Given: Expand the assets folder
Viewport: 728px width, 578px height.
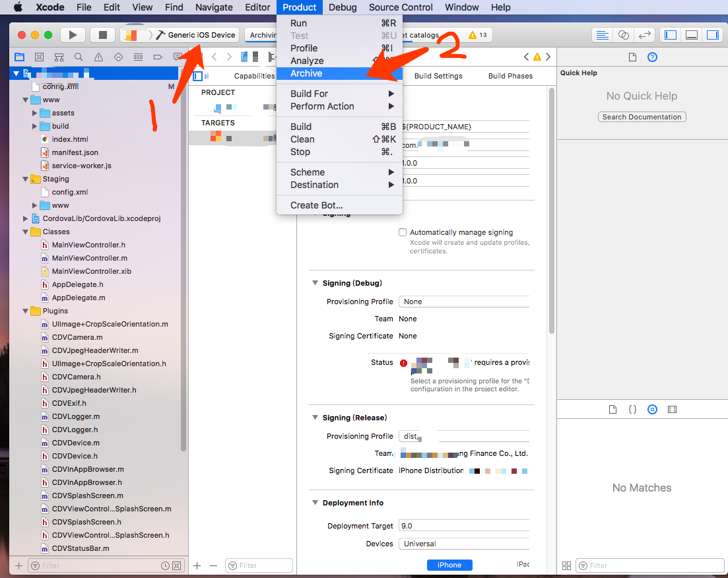Looking at the screenshot, I should 34,113.
